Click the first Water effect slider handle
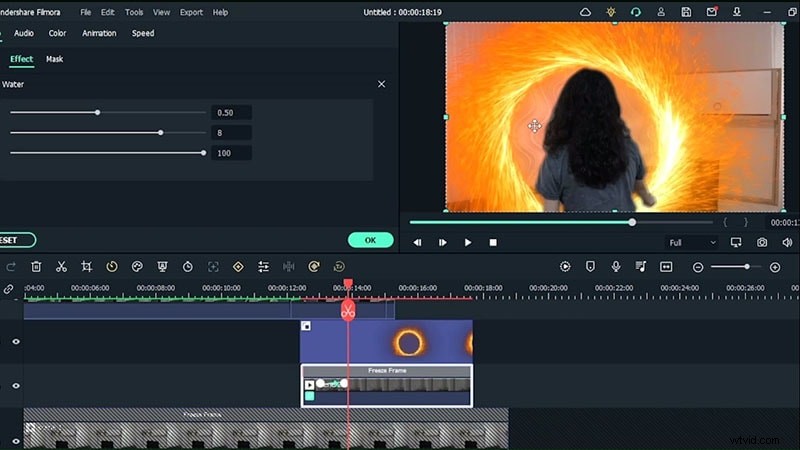Image resolution: width=800 pixels, height=450 pixels. [x=97, y=112]
